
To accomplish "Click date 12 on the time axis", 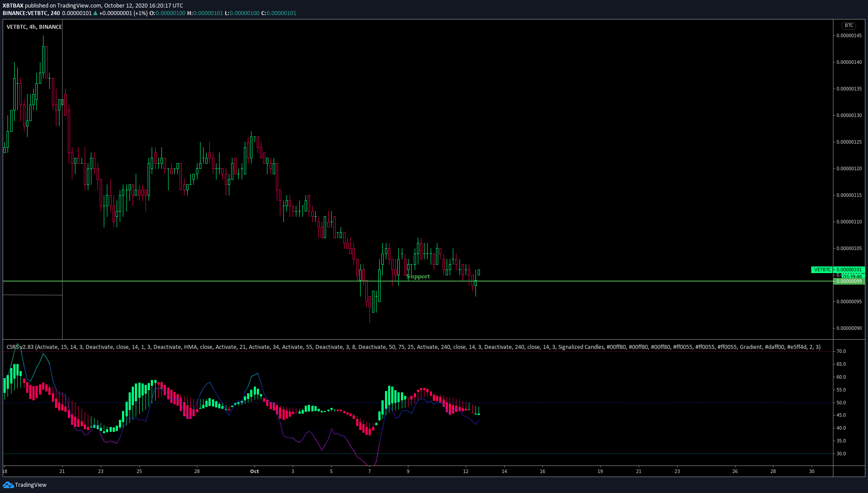I will (x=466, y=471).
